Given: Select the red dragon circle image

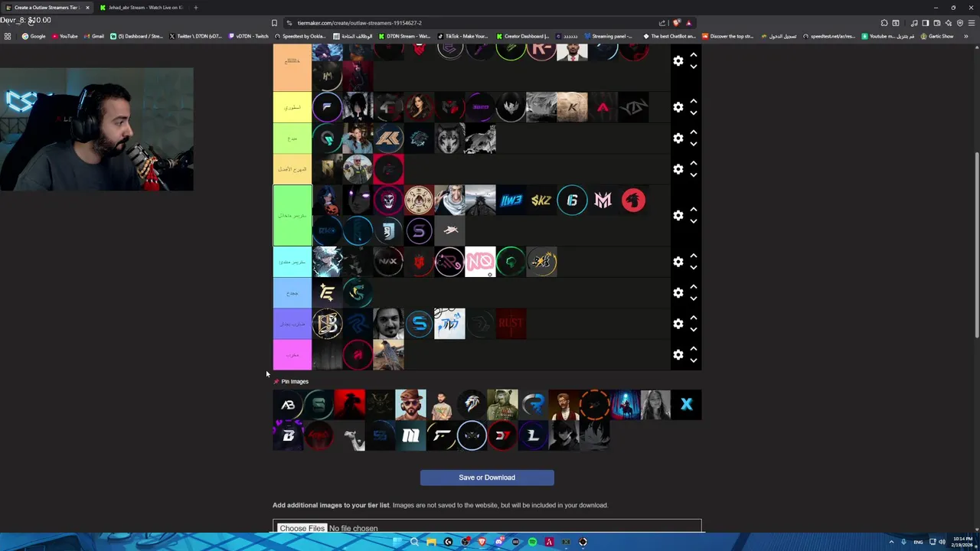Looking at the screenshot, I should (633, 201).
